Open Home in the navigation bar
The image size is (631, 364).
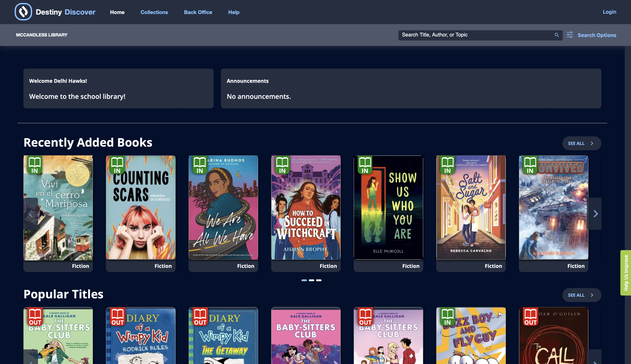tap(117, 12)
